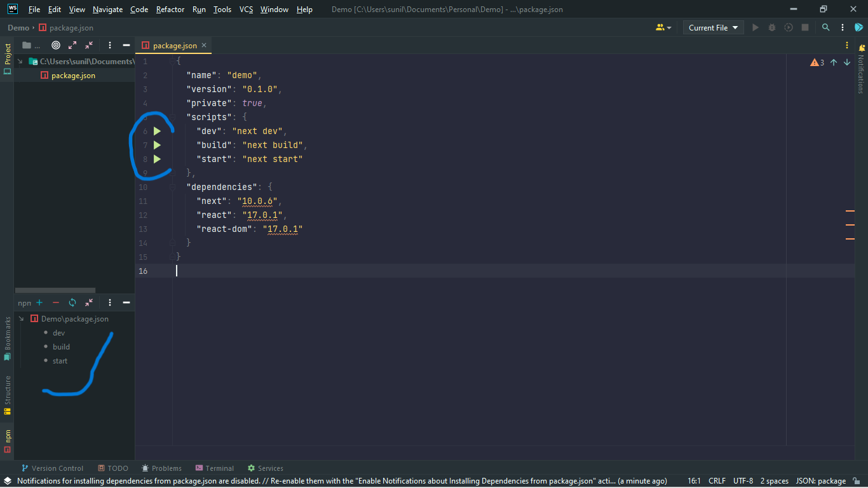
Task: Open the Tools menu
Action: pos(222,10)
